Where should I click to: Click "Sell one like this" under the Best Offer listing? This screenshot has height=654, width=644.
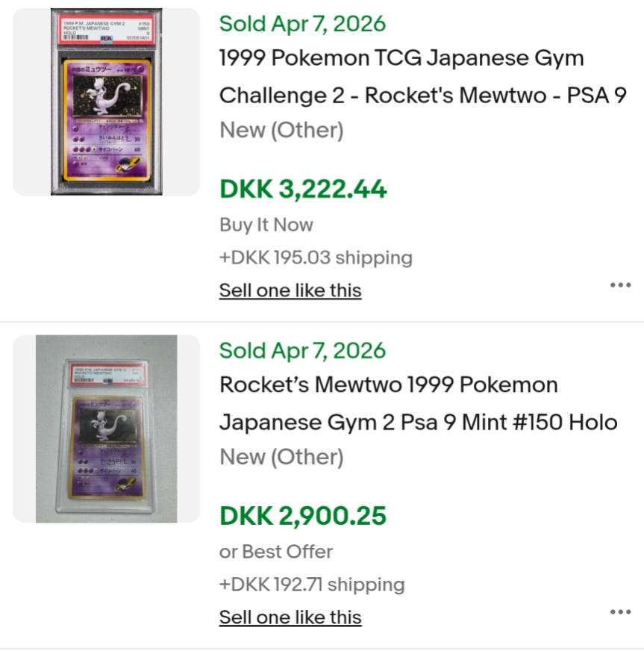coord(290,617)
